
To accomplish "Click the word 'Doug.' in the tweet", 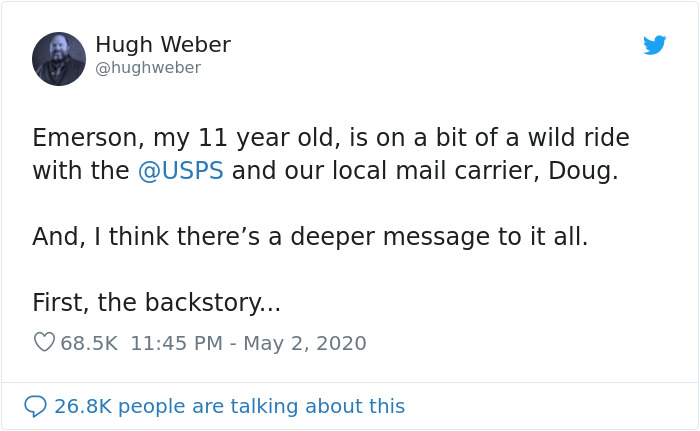I will (x=583, y=171).
